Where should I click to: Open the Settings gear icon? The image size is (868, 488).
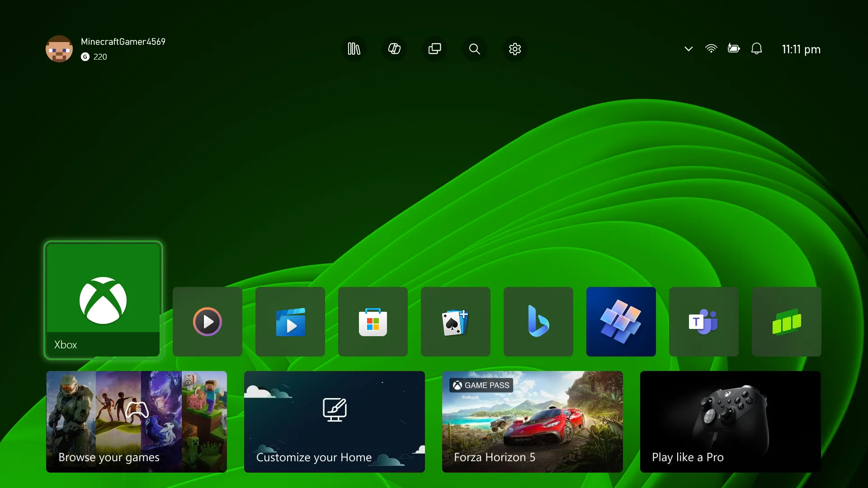point(515,49)
